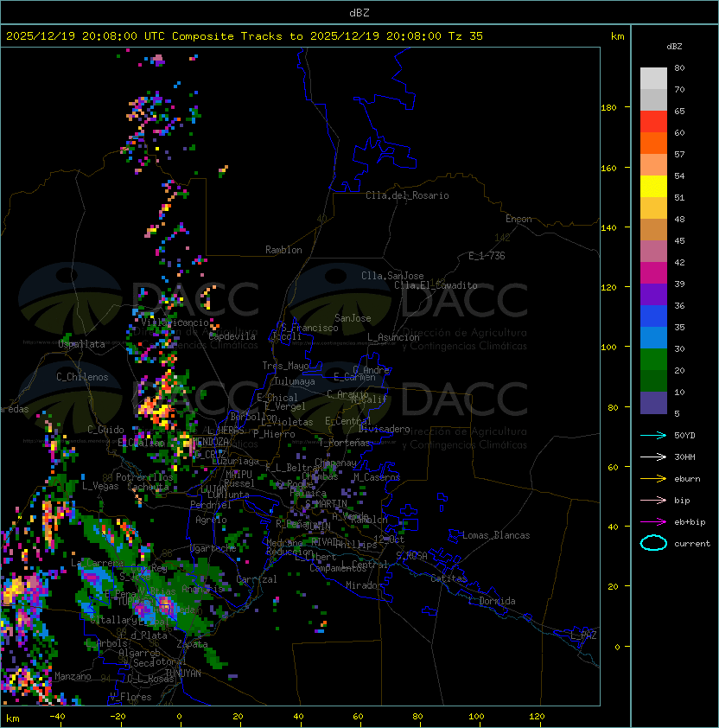Screen dimensions: 719x728
Task: Click the 'L_Asuncion' map label
Action: point(393,337)
